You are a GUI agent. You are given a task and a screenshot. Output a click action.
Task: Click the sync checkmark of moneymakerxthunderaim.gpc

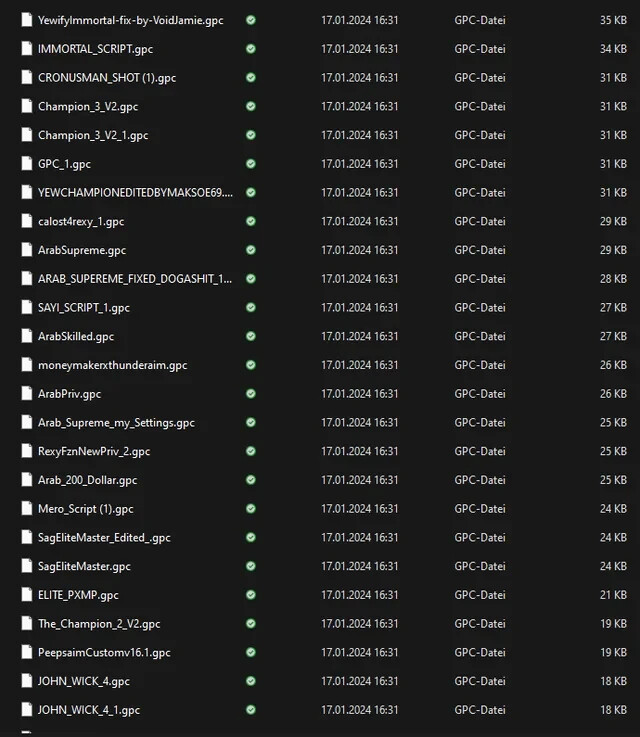tap(251, 365)
